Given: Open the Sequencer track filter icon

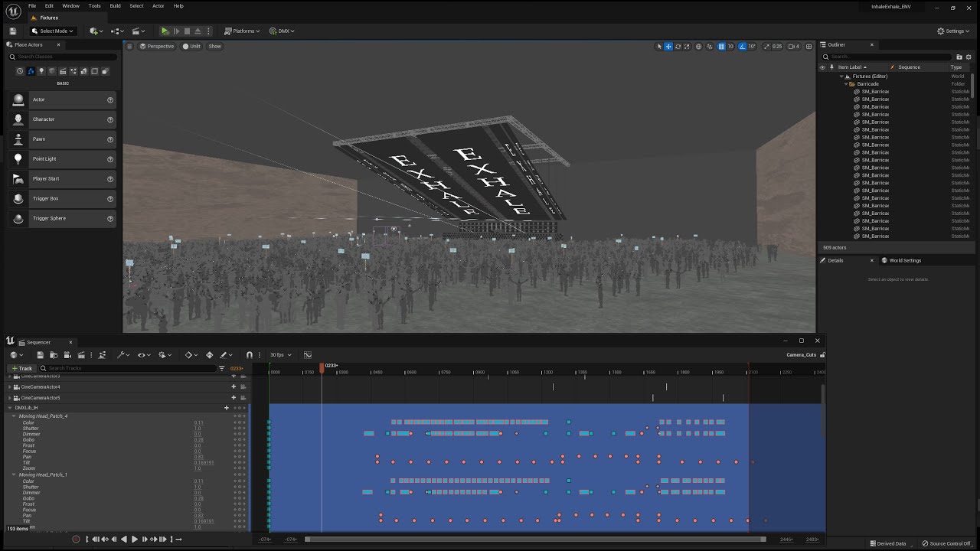Looking at the screenshot, I should pyautogui.click(x=222, y=368).
